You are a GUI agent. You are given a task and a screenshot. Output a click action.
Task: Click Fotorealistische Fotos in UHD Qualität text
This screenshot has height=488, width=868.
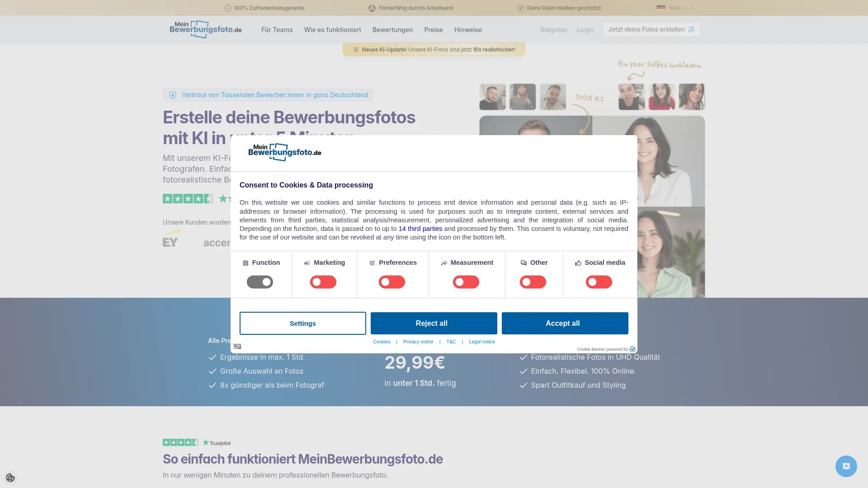pyautogui.click(x=595, y=357)
